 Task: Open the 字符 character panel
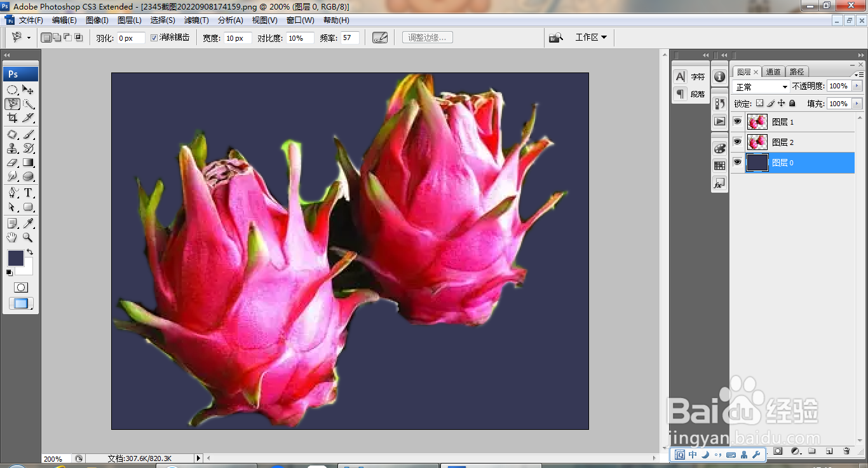(690, 76)
